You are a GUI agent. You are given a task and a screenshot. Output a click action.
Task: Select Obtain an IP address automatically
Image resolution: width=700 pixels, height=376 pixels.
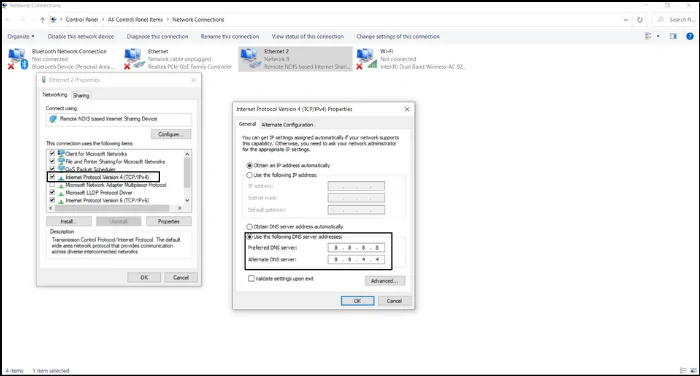[x=250, y=165]
